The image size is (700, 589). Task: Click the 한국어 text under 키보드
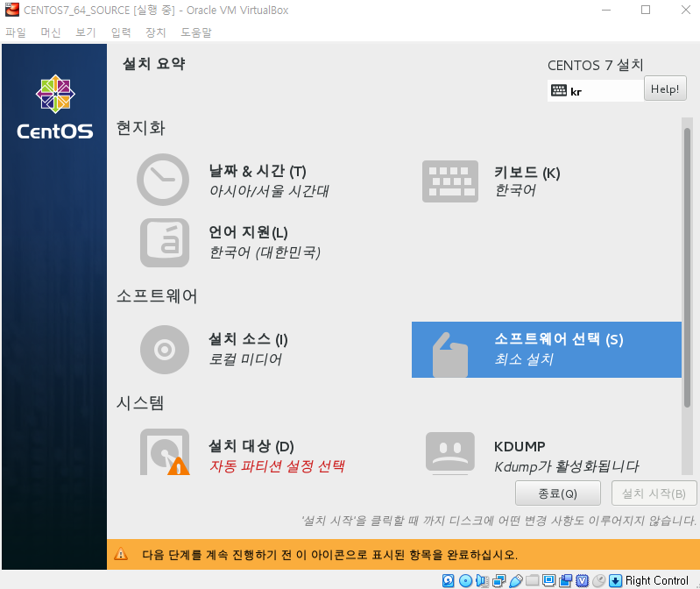(515, 190)
